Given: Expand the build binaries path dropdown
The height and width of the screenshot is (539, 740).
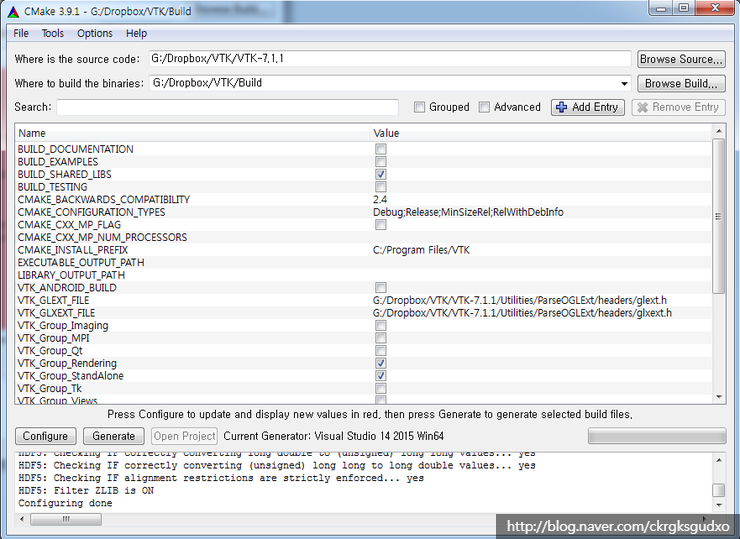Looking at the screenshot, I should [624, 84].
